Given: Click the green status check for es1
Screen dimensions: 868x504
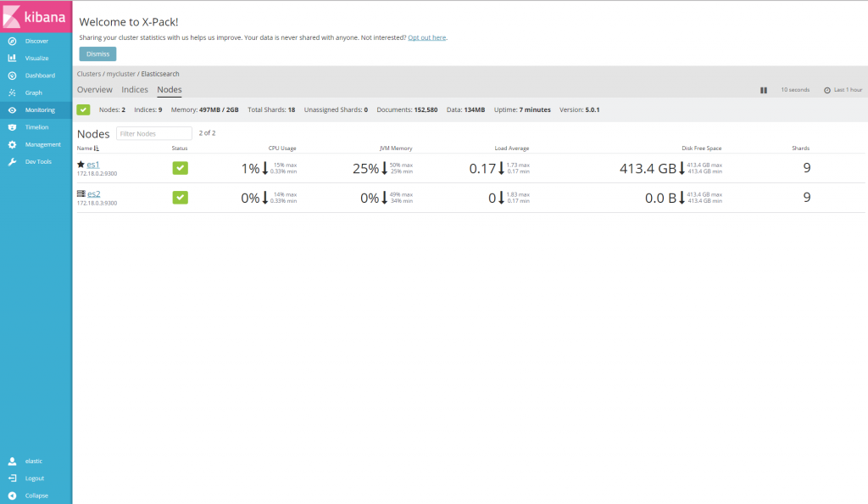Looking at the screenshot, I should pos(180,168).
